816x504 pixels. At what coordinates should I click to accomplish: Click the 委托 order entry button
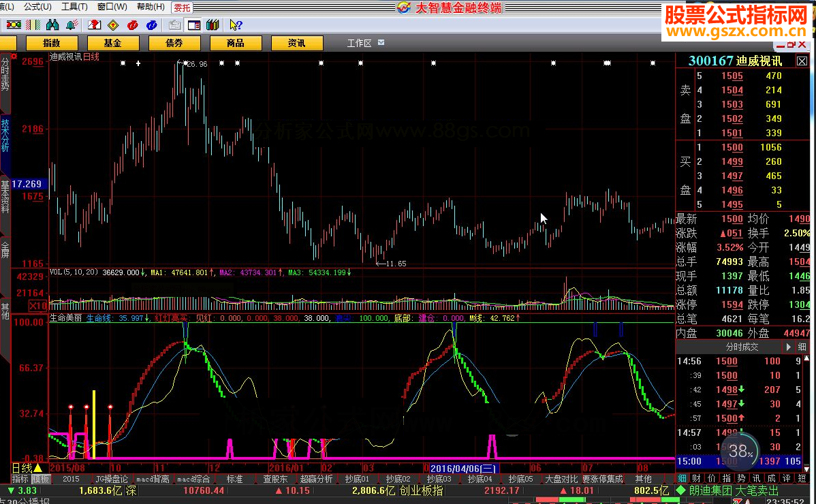point(182,7)
